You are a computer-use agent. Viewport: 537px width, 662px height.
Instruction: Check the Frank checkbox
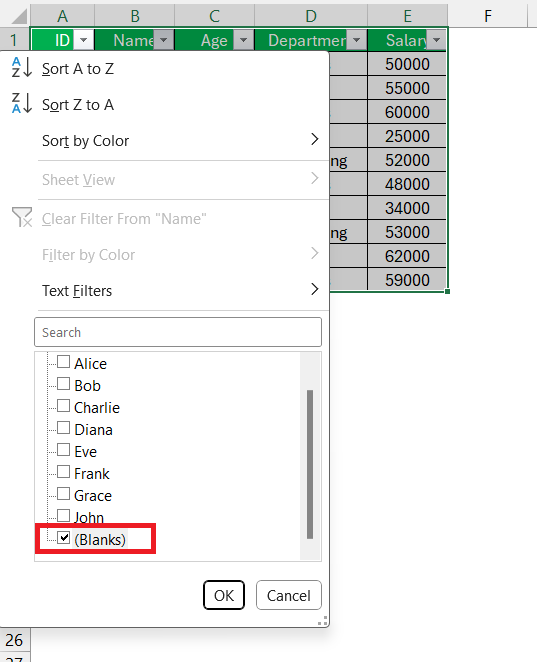63,472
